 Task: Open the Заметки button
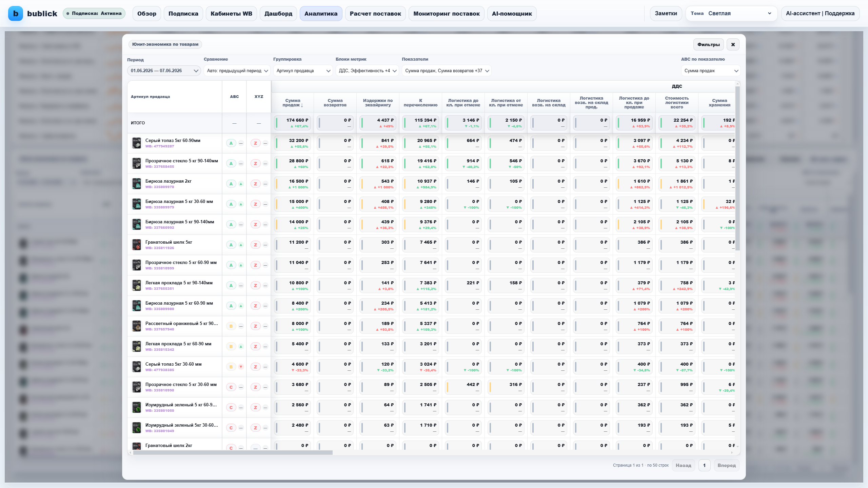[x=666, y=14]
